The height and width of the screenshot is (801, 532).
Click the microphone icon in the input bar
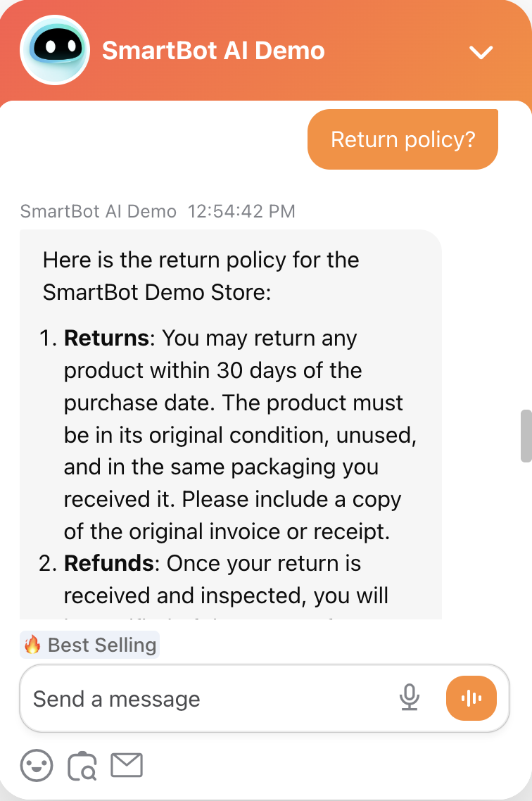coord(410,698)
